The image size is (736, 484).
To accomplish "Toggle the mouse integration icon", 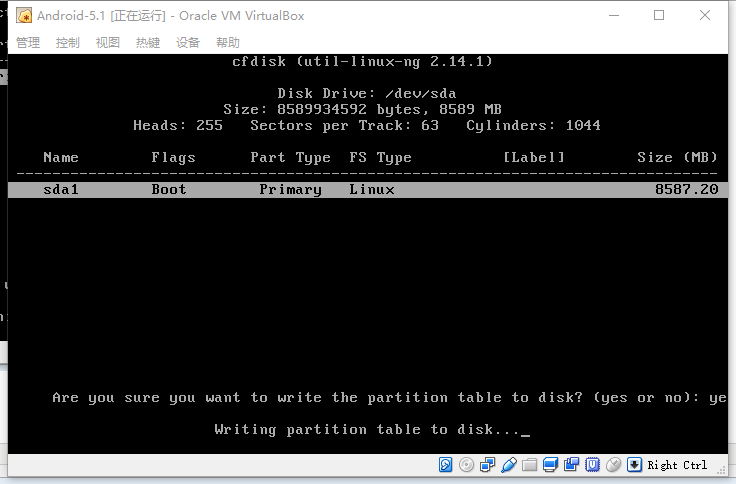I will 613,465.
